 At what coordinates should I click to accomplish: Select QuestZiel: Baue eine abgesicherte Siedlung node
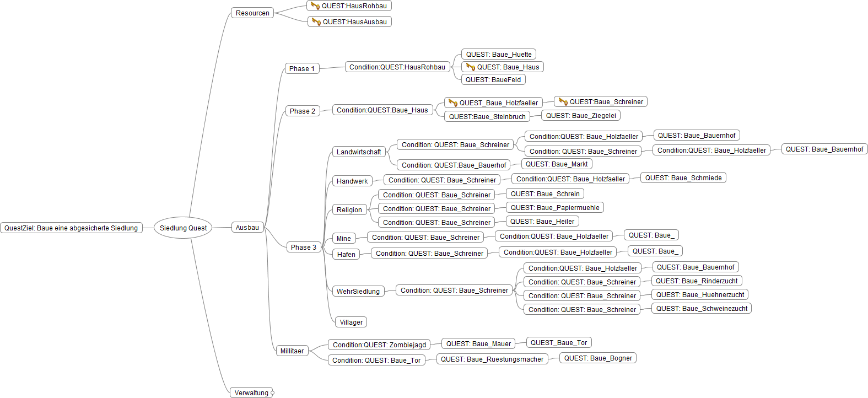[x=71, y=228]
